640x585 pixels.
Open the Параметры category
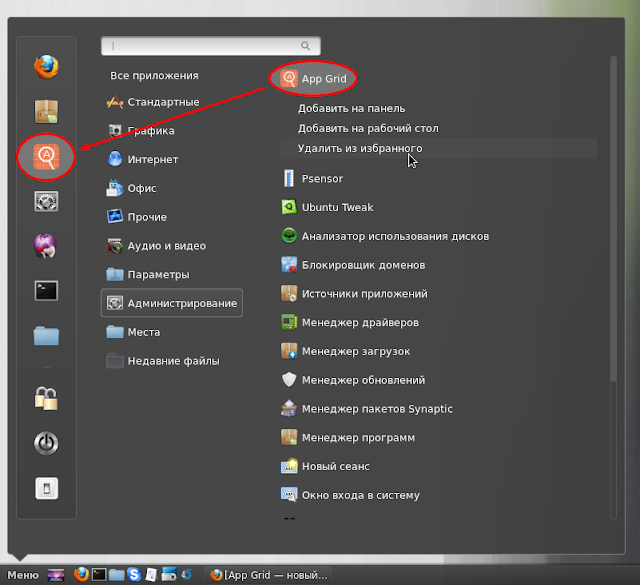pos(148,274)
